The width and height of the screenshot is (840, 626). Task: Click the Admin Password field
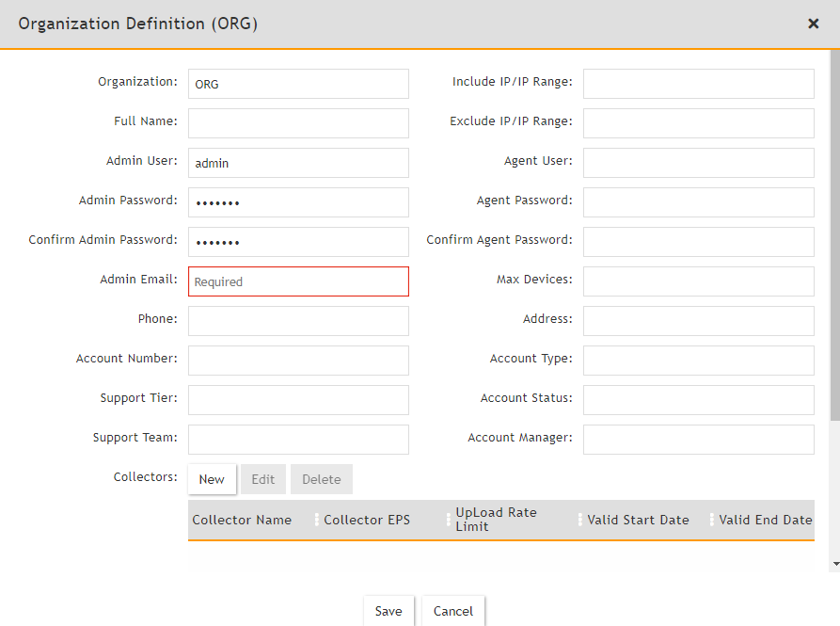[298, 202]
